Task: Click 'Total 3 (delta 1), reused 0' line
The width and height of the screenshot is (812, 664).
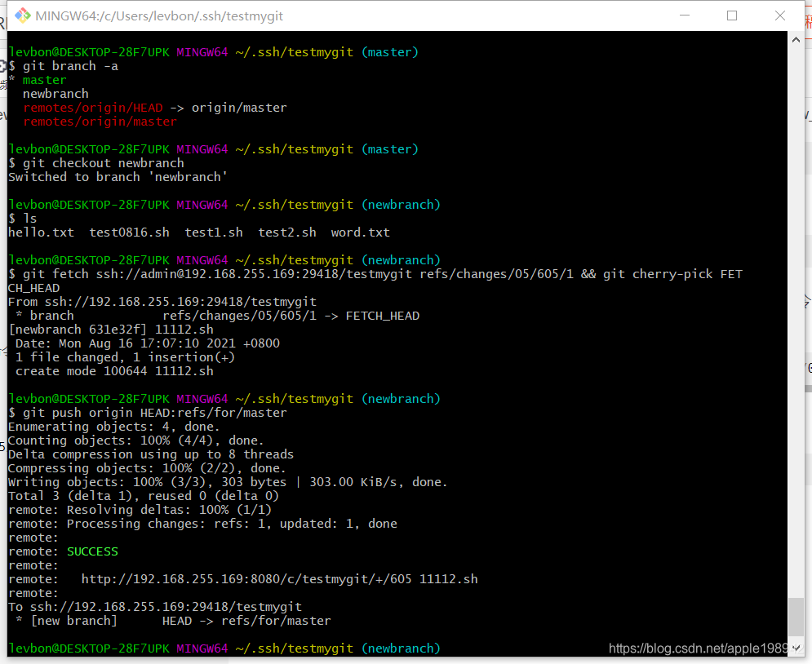Action: pyautogui.click(x=144, y=496)
